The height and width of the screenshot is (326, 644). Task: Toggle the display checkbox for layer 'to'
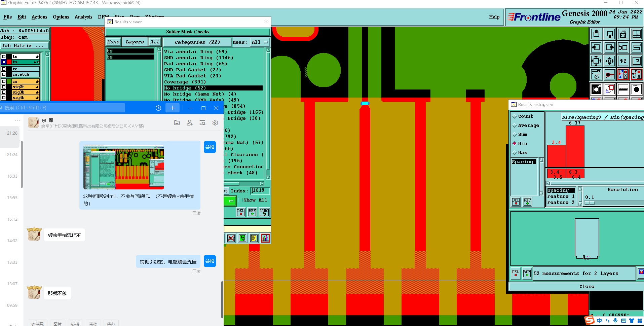point(4,57)
